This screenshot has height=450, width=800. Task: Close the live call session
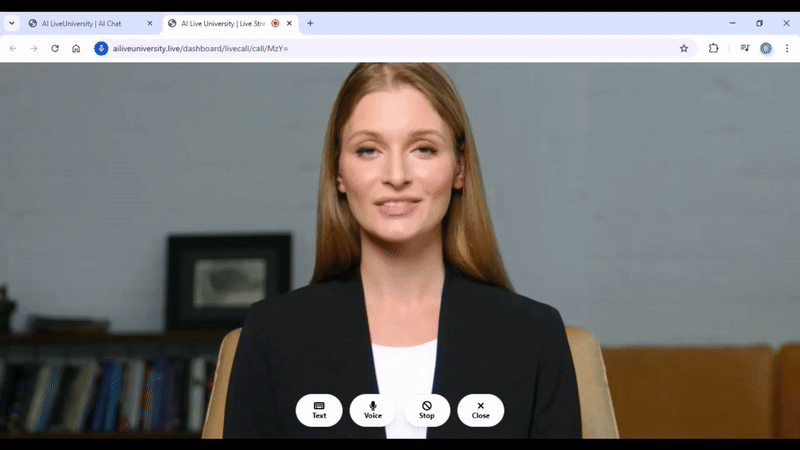click(x=481, y=410)
